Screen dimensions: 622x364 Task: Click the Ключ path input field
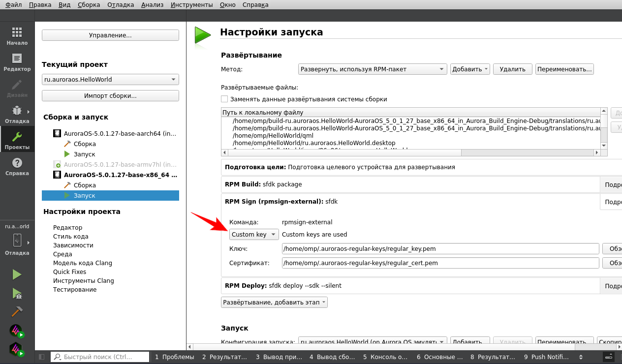coord(440,249)
